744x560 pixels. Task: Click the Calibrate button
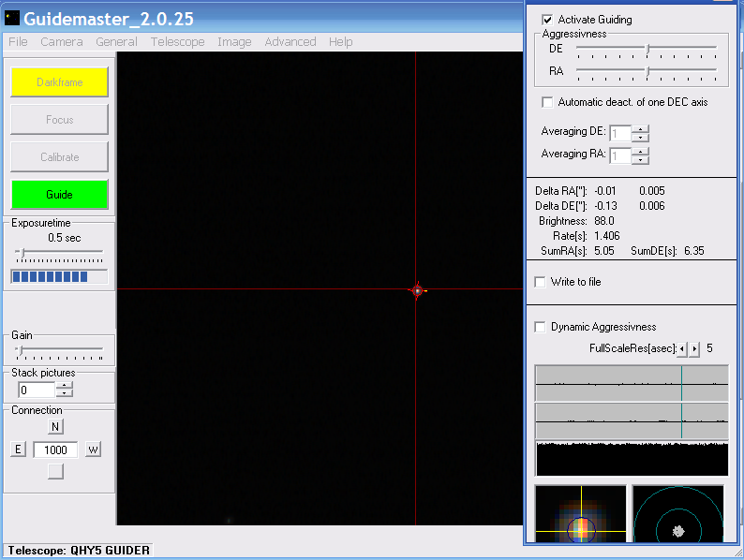tap(59, 157)
